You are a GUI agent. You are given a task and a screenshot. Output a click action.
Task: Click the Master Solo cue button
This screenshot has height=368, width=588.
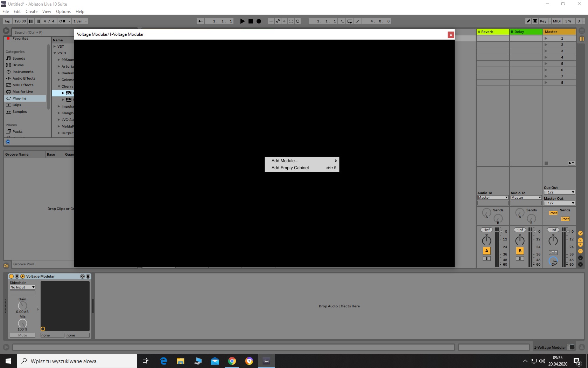pyautogui.click(x=553, y=252)
